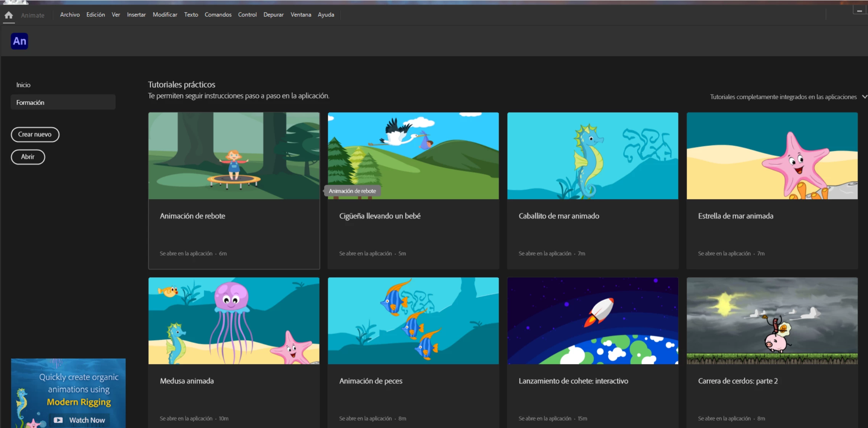Open the Animación de rebote trampoline thumbnail
The width and height of the screenshot is (868, 428).
click(234, 156)
